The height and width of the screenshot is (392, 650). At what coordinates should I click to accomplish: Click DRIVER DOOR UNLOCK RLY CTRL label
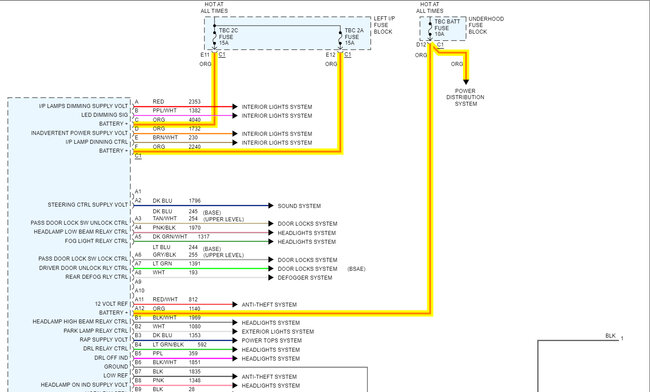pyautogui.click(x=83, y=268)
